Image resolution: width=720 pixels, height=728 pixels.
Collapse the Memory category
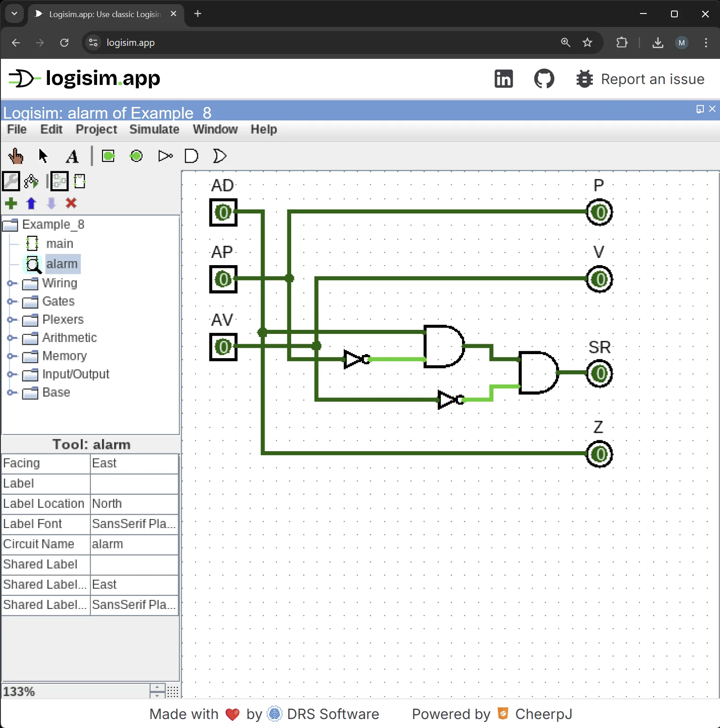(x=11, y=356)
